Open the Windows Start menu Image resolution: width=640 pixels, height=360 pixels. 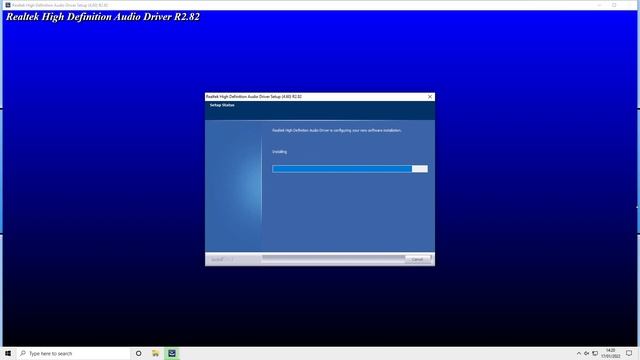coord(8,353)
